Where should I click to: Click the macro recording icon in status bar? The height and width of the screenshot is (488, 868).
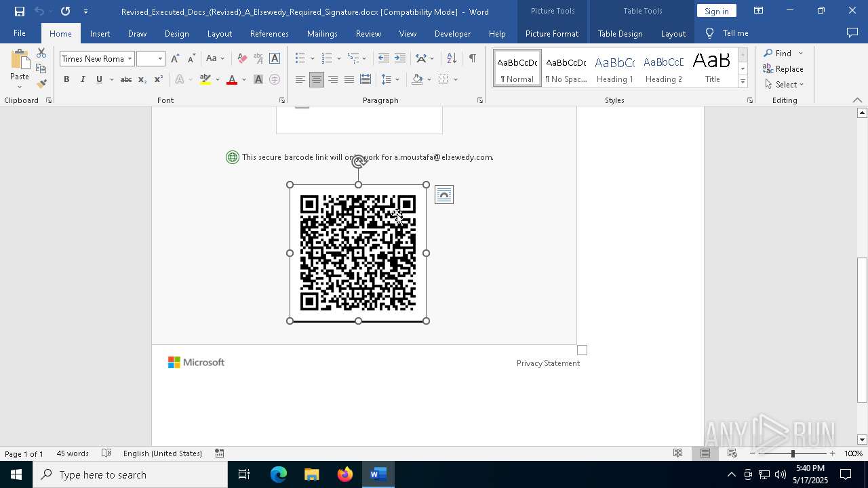point(220,453)
